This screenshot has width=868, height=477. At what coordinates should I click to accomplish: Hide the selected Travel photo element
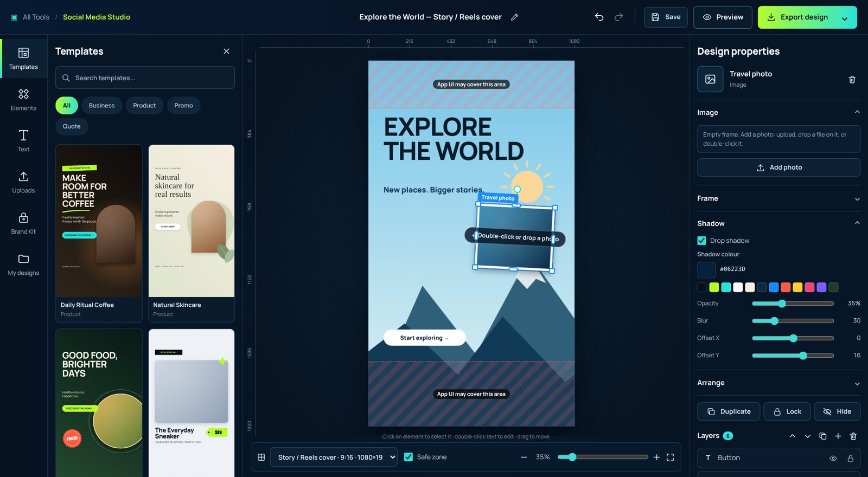pos(837,411)
